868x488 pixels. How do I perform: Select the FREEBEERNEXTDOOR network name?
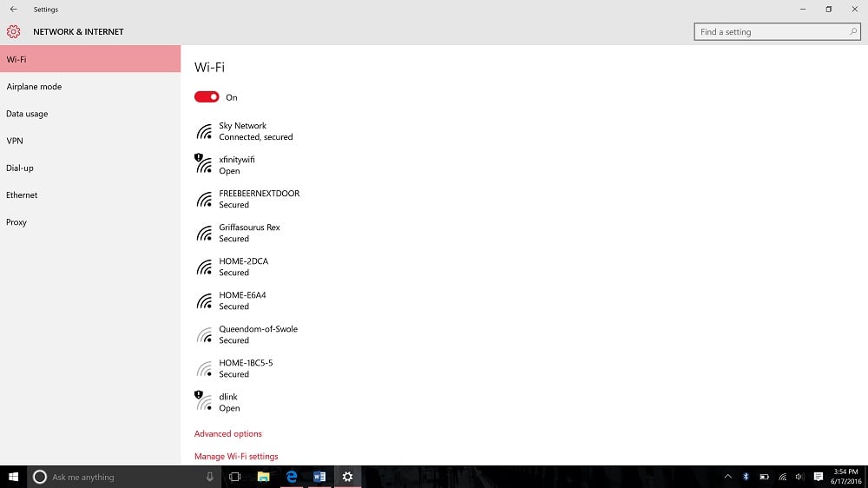[259, 194]
